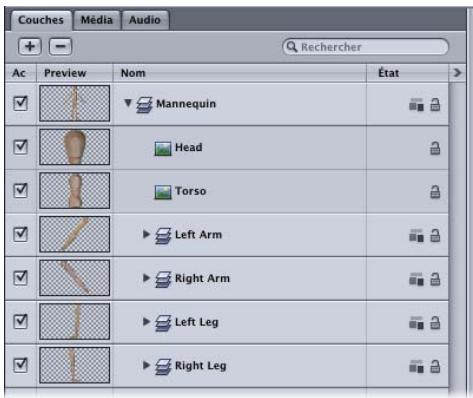
Task: Uncheck the Left Arm activation checkbox
Action: (x=20, y=234)
